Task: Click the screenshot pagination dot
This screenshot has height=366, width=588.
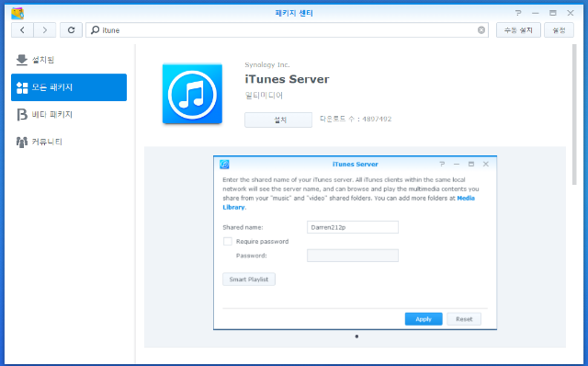Action: click(x=356, y=337)
